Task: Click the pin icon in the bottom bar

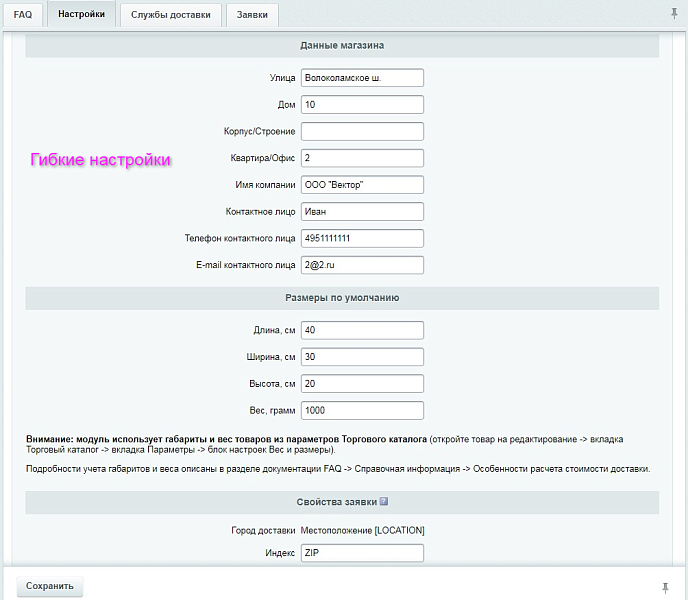Action: click(665, 587)
